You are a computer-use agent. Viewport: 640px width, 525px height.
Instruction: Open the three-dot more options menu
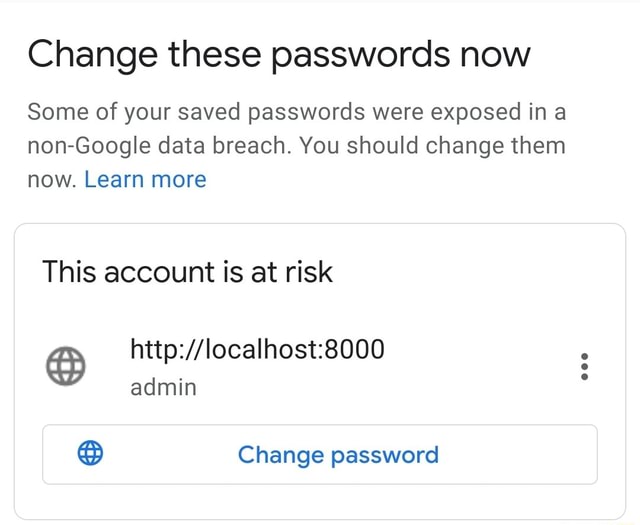pyautogui.click(x=584, y=368)
